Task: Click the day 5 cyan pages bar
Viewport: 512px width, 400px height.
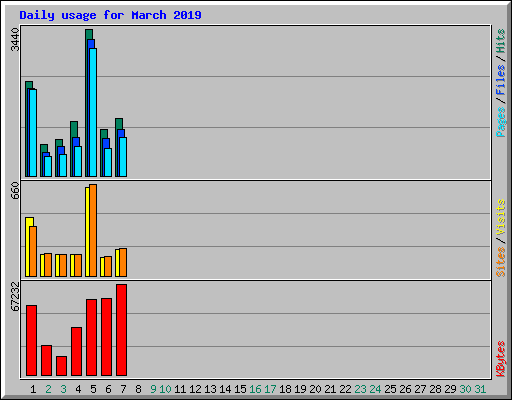Action: point(93,112)
